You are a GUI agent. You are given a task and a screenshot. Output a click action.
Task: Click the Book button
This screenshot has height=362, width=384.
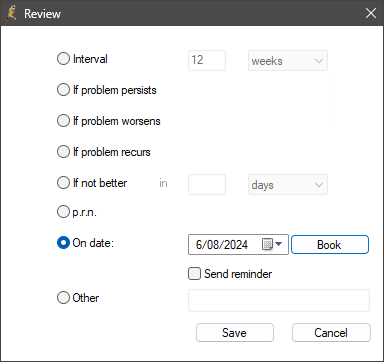(x=330, y=245)
